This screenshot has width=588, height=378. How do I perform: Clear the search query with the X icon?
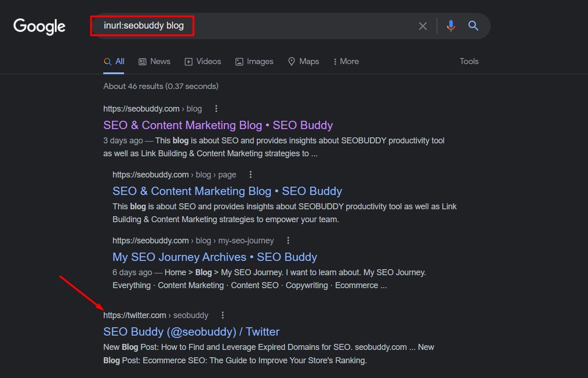(422, 26)
